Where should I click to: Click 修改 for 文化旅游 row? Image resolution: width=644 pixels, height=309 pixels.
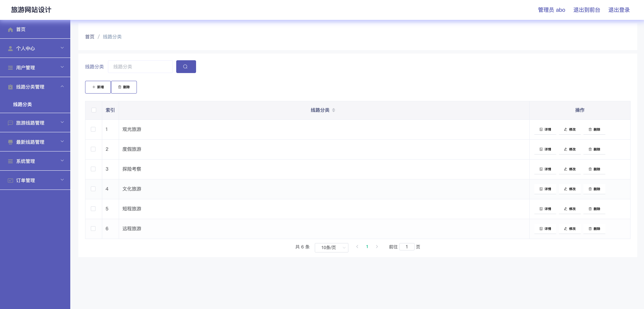pos(570,189)
